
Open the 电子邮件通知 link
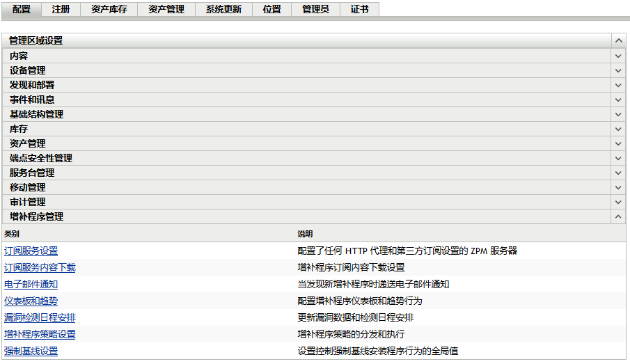31,285
